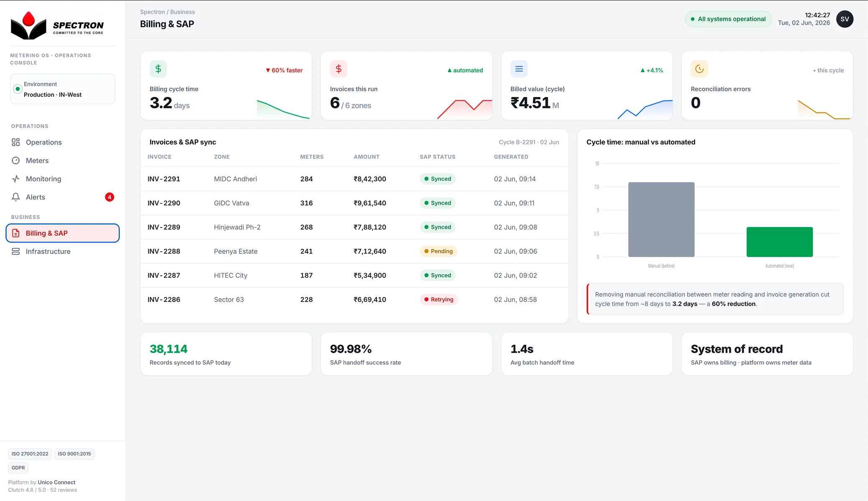Open the Operations menu item
This screenshot has height=501, width=868.
coord(63,142)
